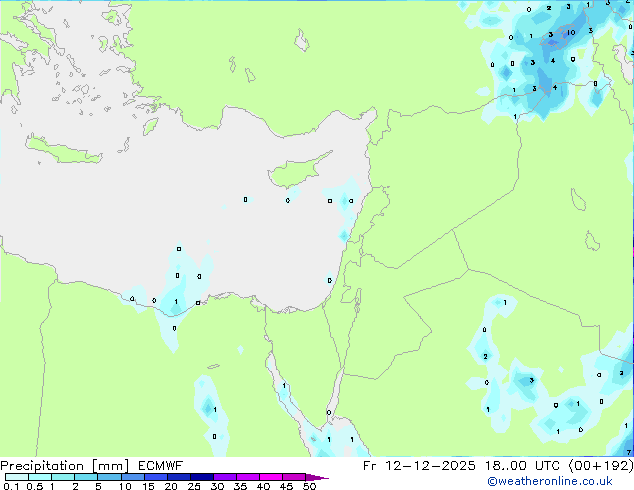Click the 0.5–1 mm legend color swatch

pyautogui.click(x=40, y=477)
